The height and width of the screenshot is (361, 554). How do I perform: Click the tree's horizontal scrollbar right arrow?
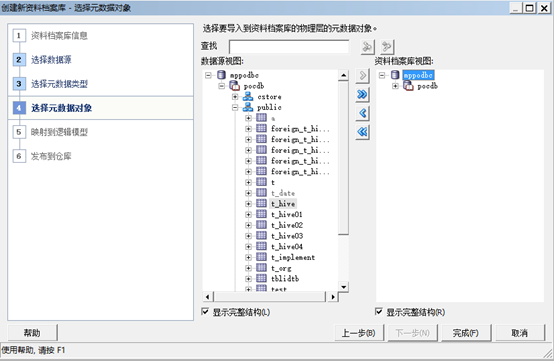coord(333,297)
